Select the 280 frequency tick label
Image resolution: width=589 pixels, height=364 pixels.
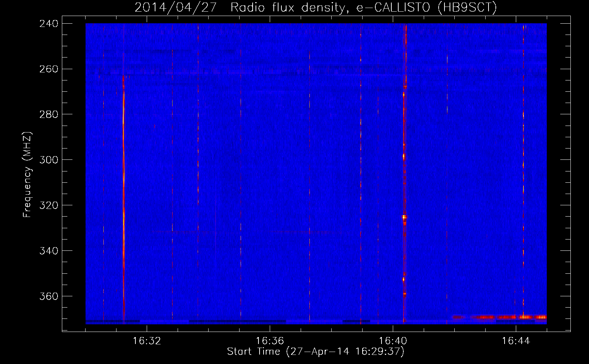(x=49, y=115)
